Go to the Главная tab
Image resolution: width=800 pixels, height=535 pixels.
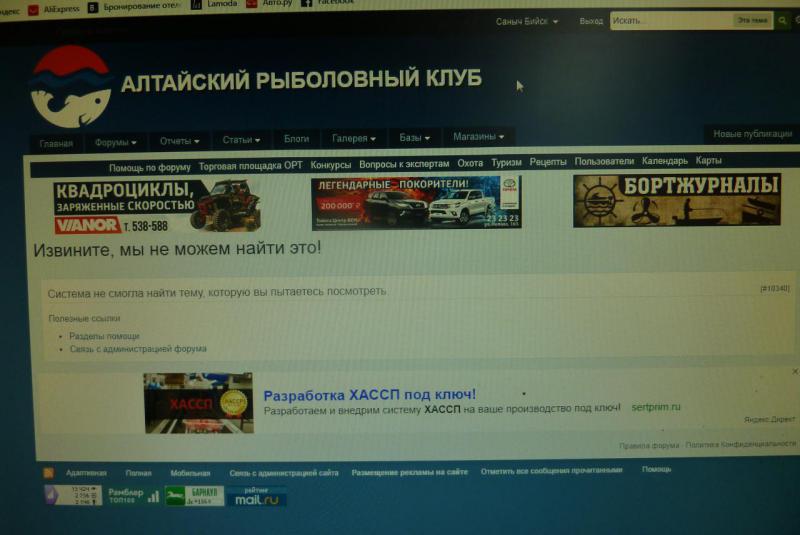pyautogui.click(x=56, y=144)
